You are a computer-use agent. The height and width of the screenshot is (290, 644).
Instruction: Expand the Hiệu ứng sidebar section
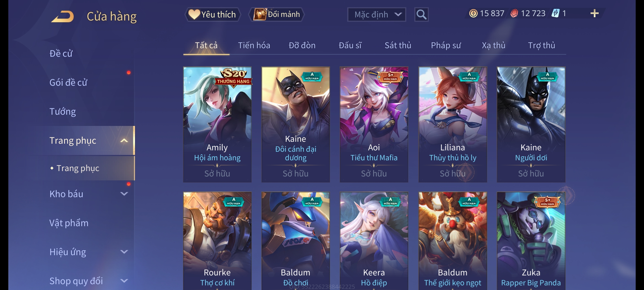[x=124, y=252]
